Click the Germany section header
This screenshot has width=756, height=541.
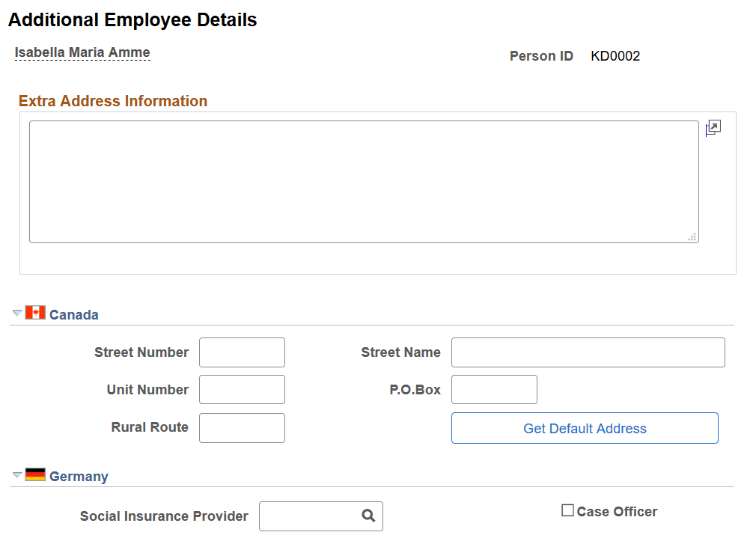tap(79, 476)
